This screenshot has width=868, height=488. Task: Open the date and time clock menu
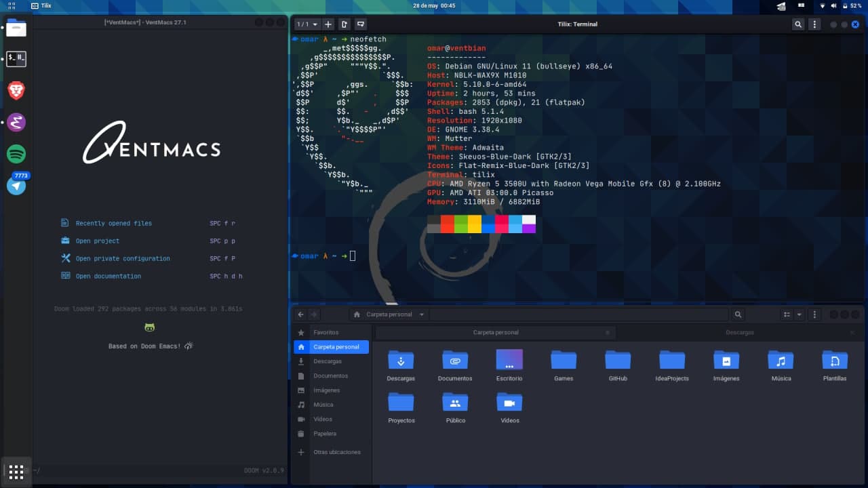tap(434, 5)
